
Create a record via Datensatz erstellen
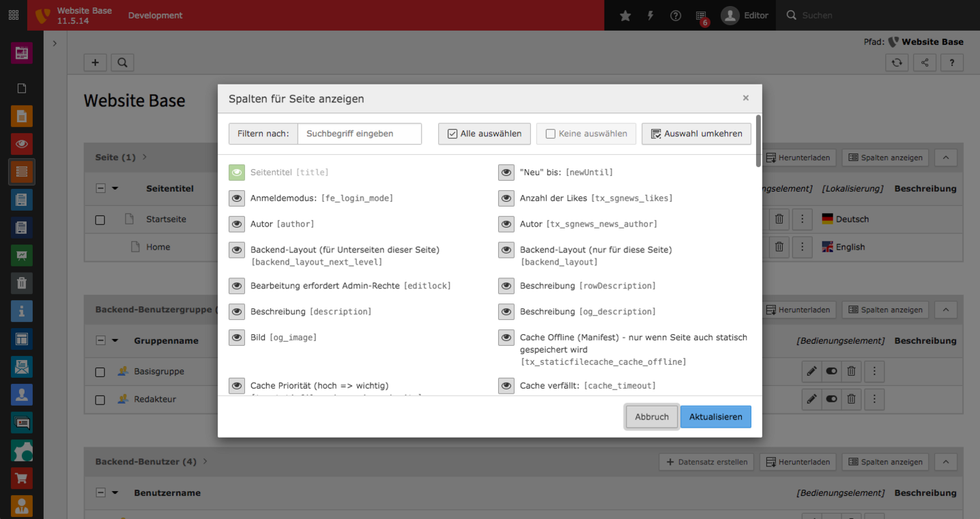[x=708, y=462]
